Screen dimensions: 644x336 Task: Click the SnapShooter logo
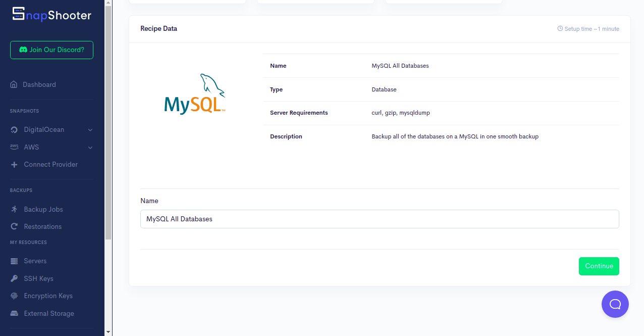pos(51,15)
